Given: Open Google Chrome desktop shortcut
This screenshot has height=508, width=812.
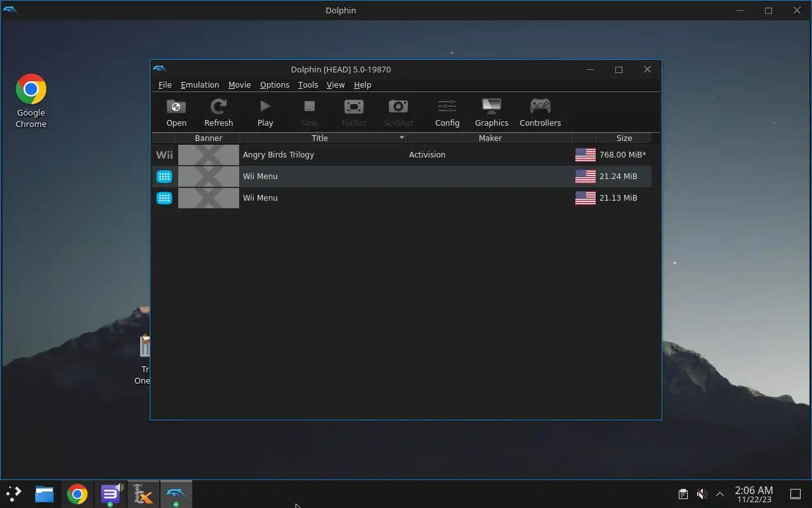Looking at the screenshot, I should point(31,102).
